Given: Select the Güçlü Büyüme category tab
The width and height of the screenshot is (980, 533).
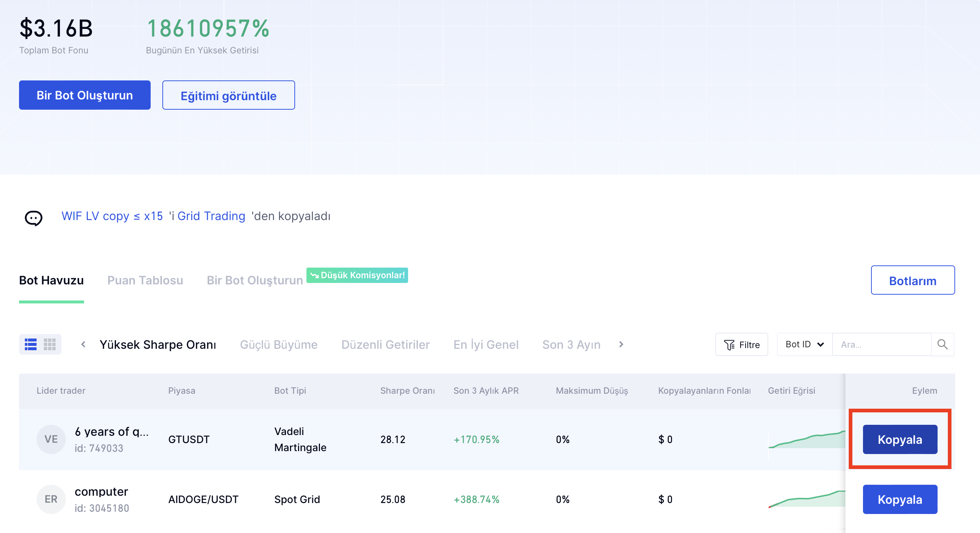Looking at the screenshot, I should [x=279, y=345].
